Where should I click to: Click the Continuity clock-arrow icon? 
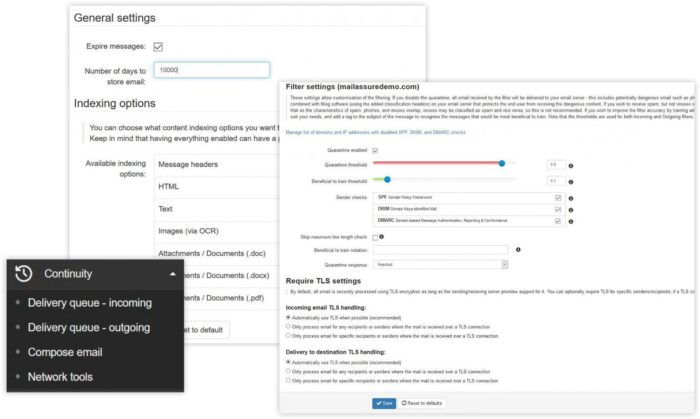[24, 273]
